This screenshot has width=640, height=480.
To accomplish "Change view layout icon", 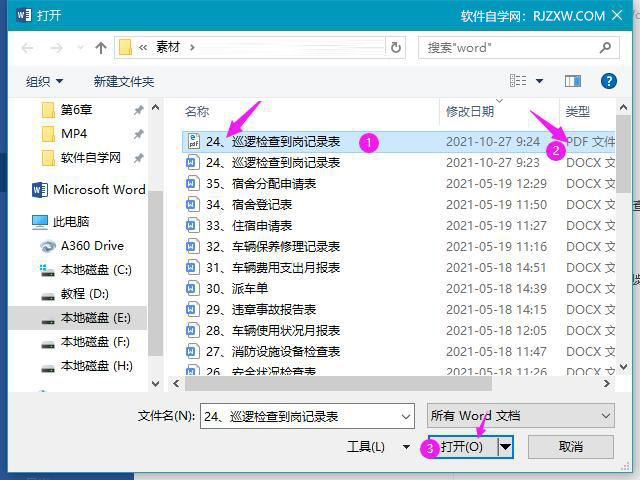I will coord(518,80).
